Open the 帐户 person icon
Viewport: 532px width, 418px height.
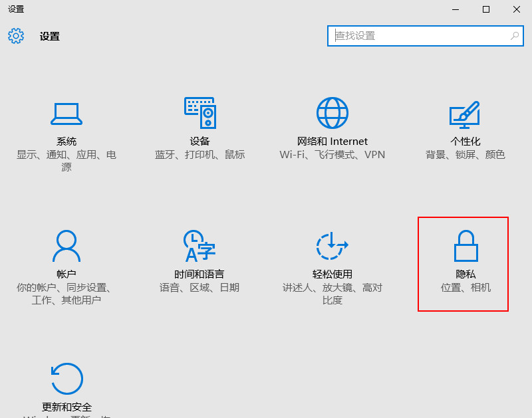pos(66,246)
